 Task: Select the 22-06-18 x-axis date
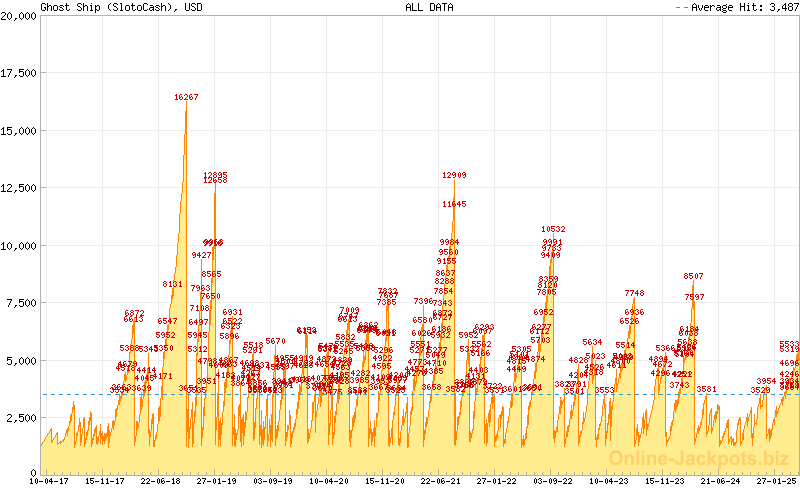(159, 481)
